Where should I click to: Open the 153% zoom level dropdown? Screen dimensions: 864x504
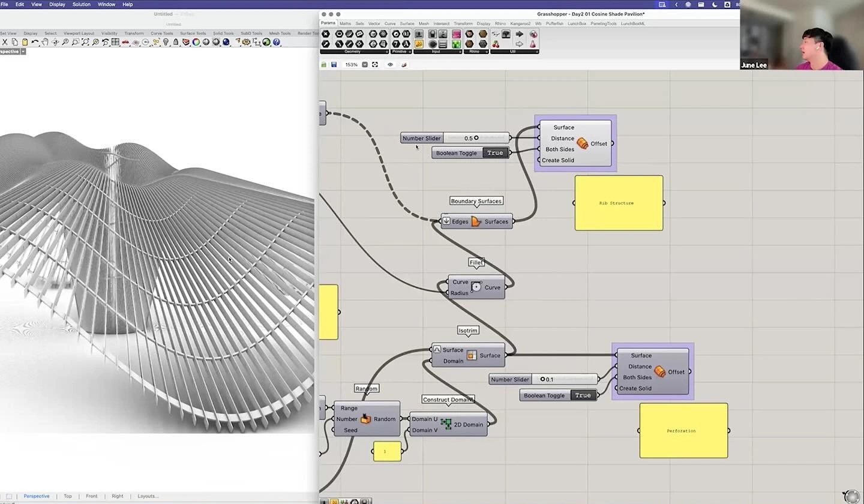pos(365,64)
